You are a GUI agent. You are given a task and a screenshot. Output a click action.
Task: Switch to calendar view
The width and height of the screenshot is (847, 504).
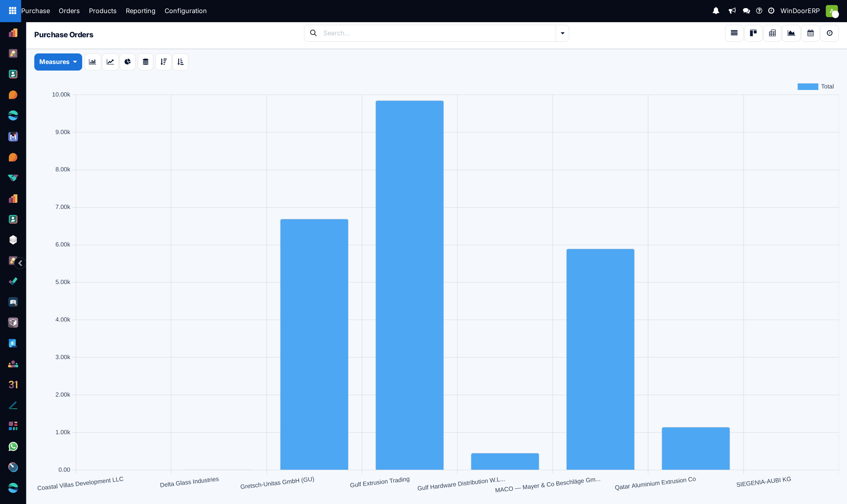pos(810,33)
